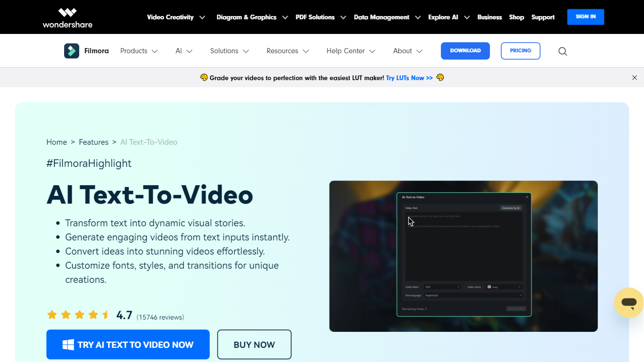The width and height of the screenshot is (644, 362).
Task: Expand the Data Management chevron
Action: (x=418, y=17)
